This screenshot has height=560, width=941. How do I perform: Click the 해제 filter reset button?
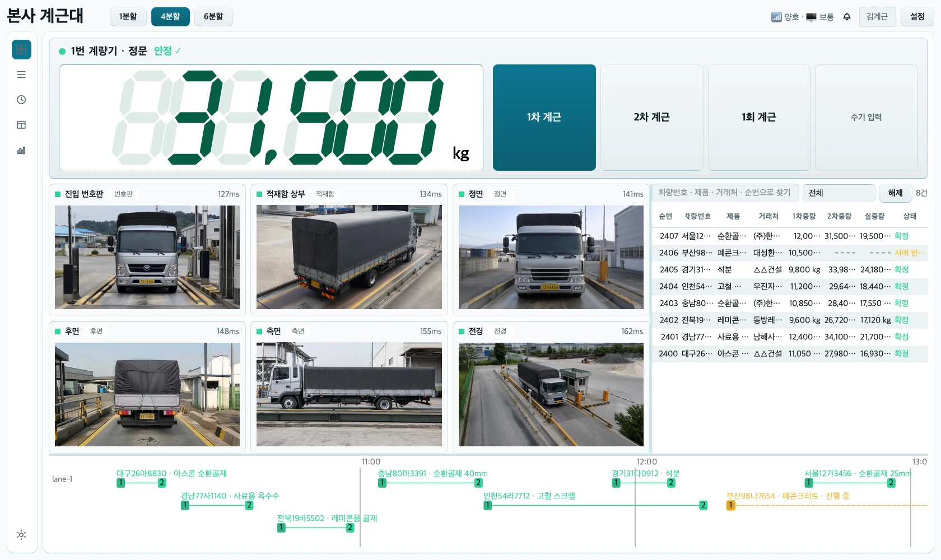(895, 193)
